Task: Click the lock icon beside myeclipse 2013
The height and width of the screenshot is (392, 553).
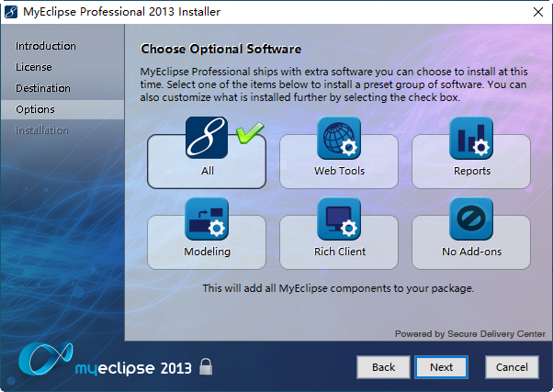Action: (207, 367)
